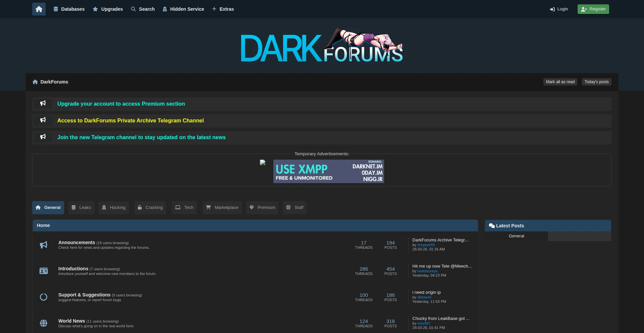Viewport: 644px width, 333px height.
Task: Open user profile max987
Action: tap(424, 324)
